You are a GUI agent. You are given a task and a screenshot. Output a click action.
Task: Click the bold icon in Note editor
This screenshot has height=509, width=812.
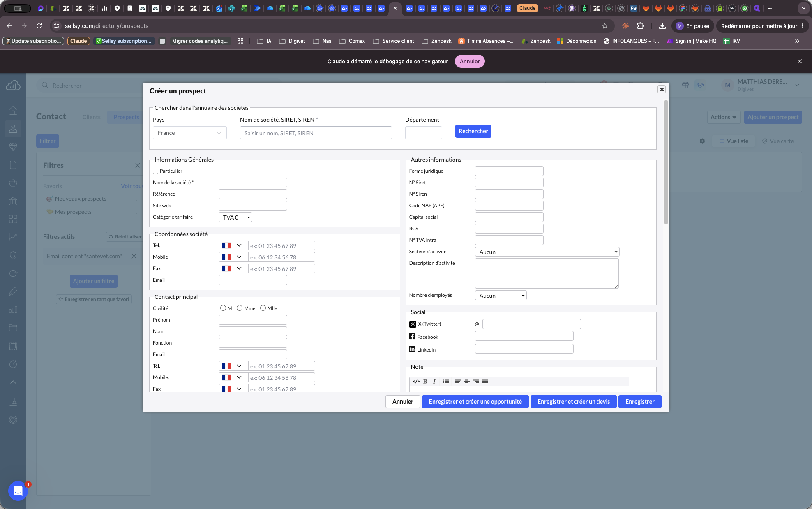425,382
